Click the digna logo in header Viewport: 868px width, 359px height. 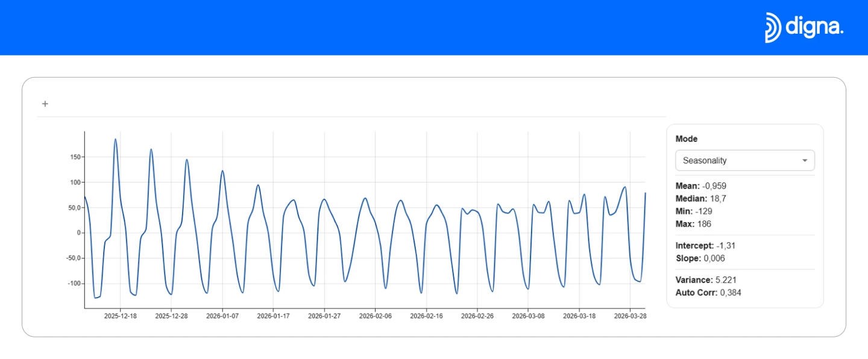click(x=804, y=28)
